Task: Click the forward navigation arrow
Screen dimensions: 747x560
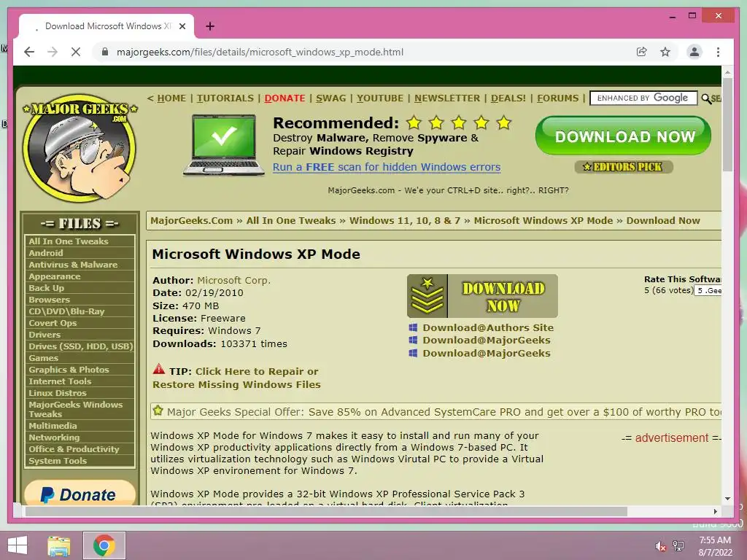Action: pos(53,52)
